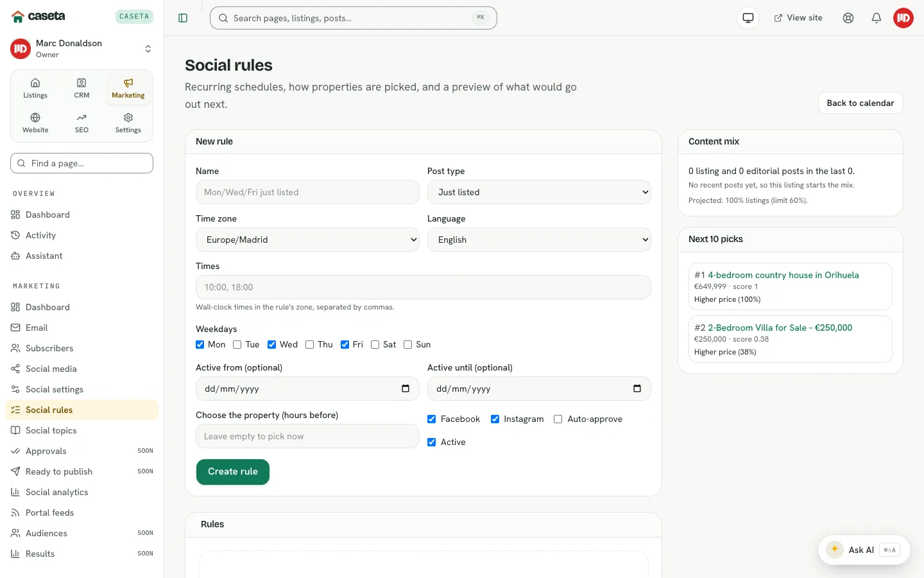Uncheck the Mon weekday checkbox
Viewport: 924px width, 578px height.
(200, 345)
